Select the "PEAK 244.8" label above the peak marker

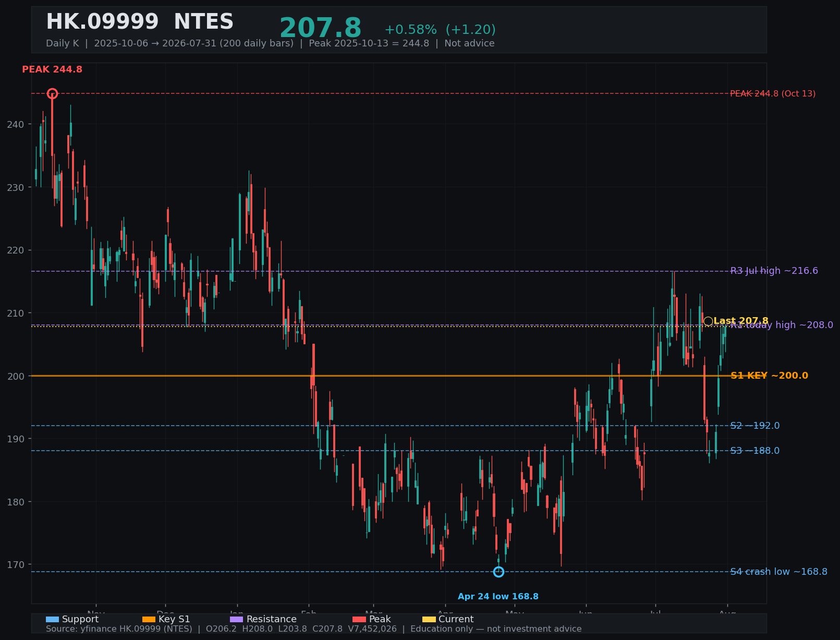[x=52, y=69]
